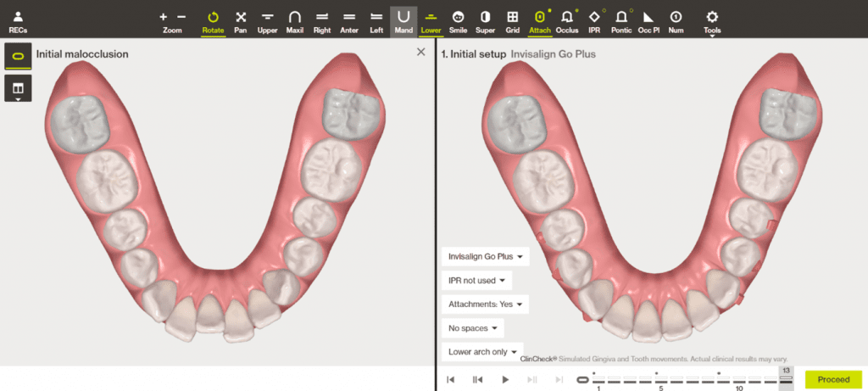Viewport: 868px width, 391px height.
Task: Jump to first stage
Action: [x=451, y=379]
